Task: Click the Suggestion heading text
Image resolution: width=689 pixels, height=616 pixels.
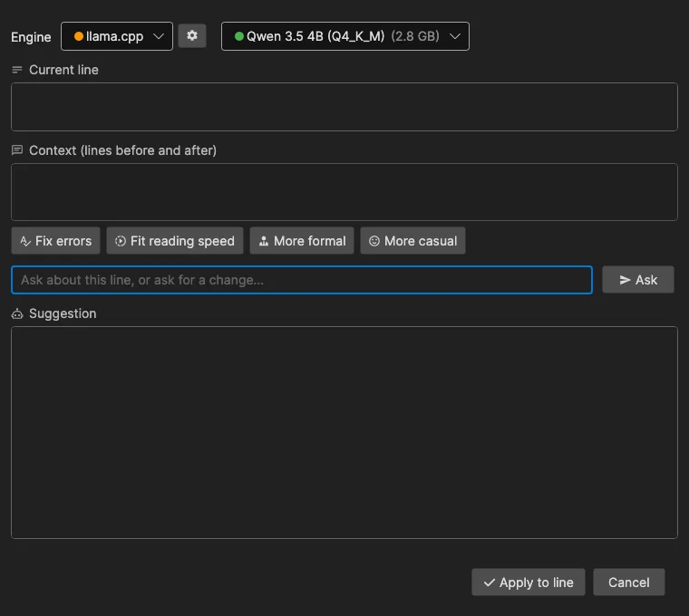Action: pyautogui.click(x=63, y=313)
